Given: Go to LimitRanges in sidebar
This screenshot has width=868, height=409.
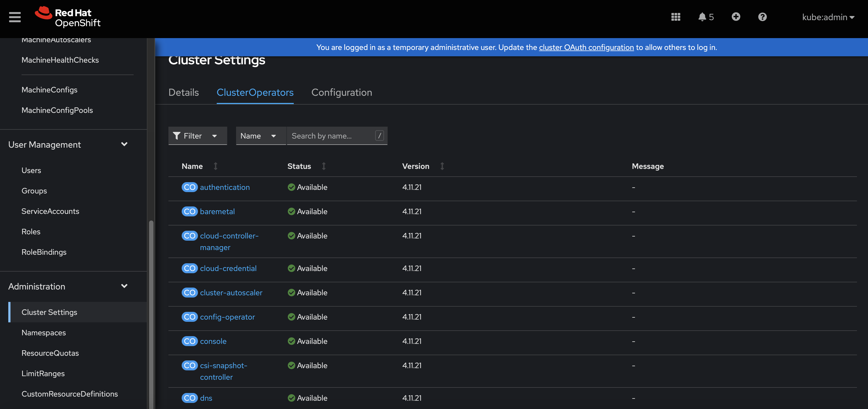Looking at the screenshot, I should (x=43, y=374).
